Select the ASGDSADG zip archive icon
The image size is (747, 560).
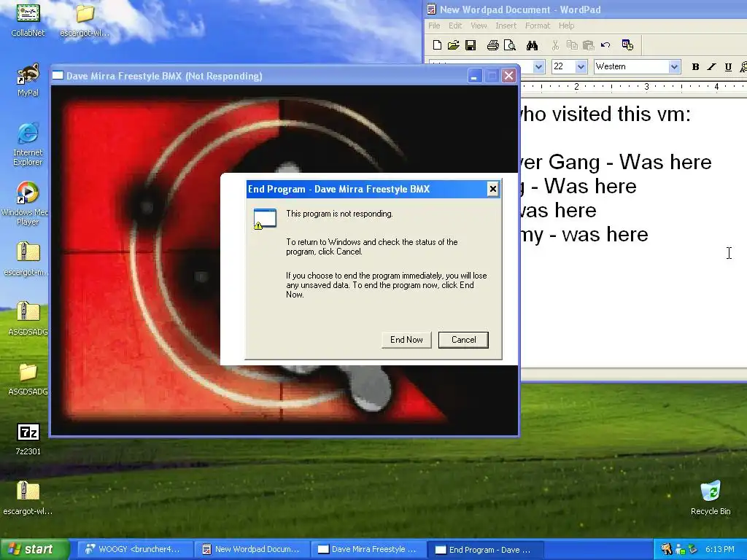pyautogui.click(x=28, y=319)
